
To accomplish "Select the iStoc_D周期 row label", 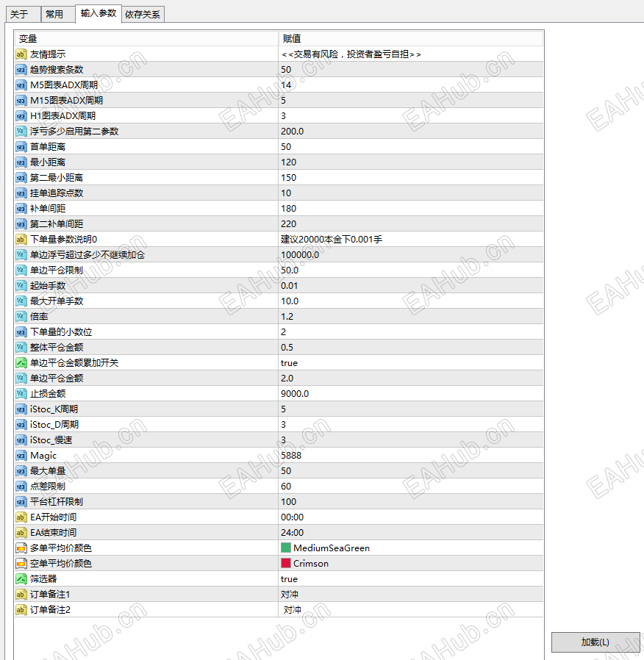I will click(54, 425).
